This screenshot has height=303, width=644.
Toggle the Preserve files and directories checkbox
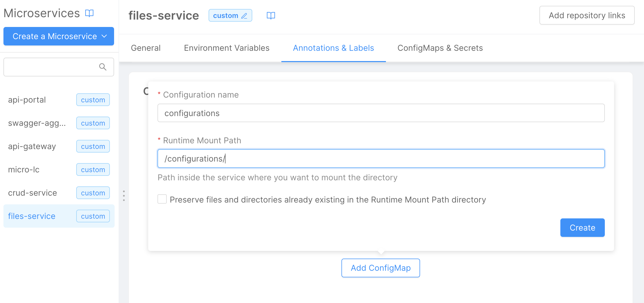tap(162, 199)
